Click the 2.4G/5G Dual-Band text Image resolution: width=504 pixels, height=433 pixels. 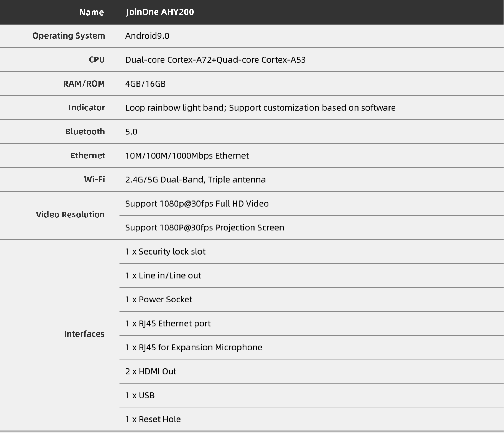(195, 180)
